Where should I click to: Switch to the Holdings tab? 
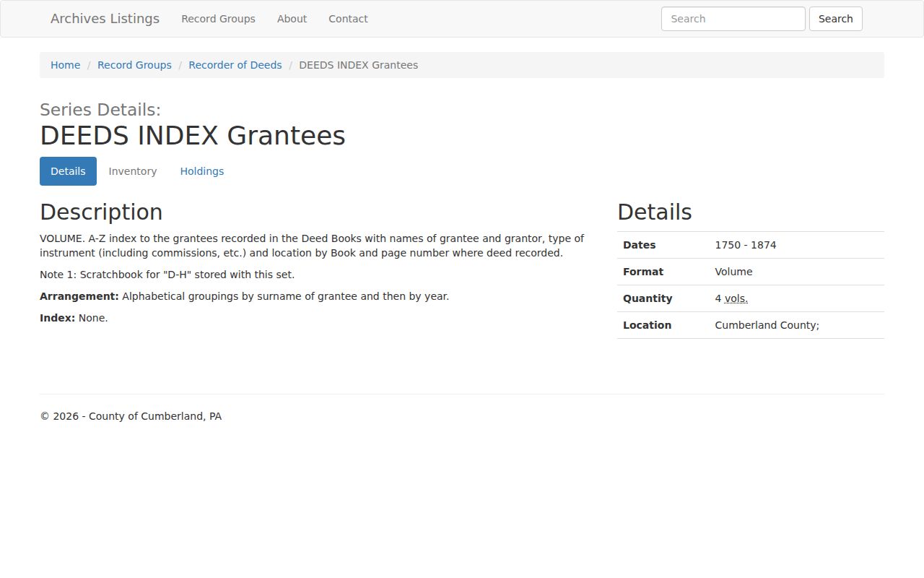click(x=202, y=171)
